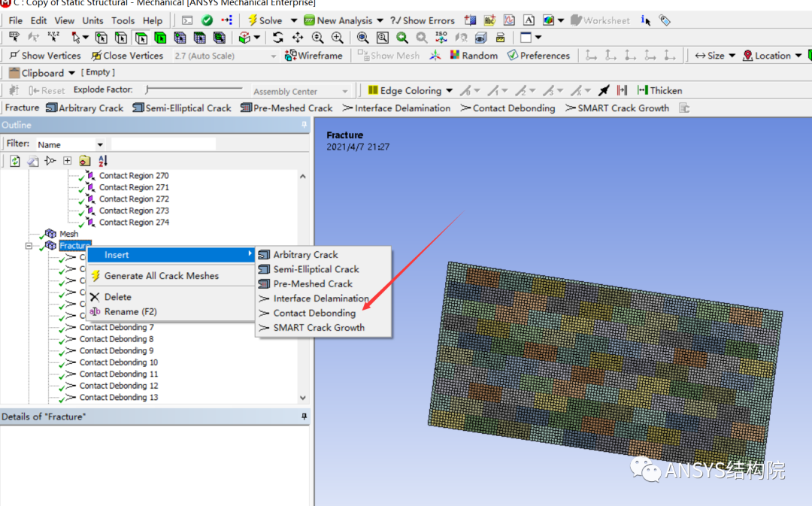Open the Tools menu
The width and height of the screenshot is (812, 506).
point(123,21)
